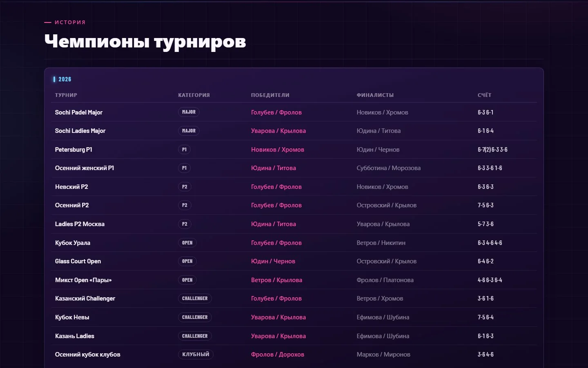Click score 6-3 3-6 1-6
588x368 pixels.
pos(490,168)
